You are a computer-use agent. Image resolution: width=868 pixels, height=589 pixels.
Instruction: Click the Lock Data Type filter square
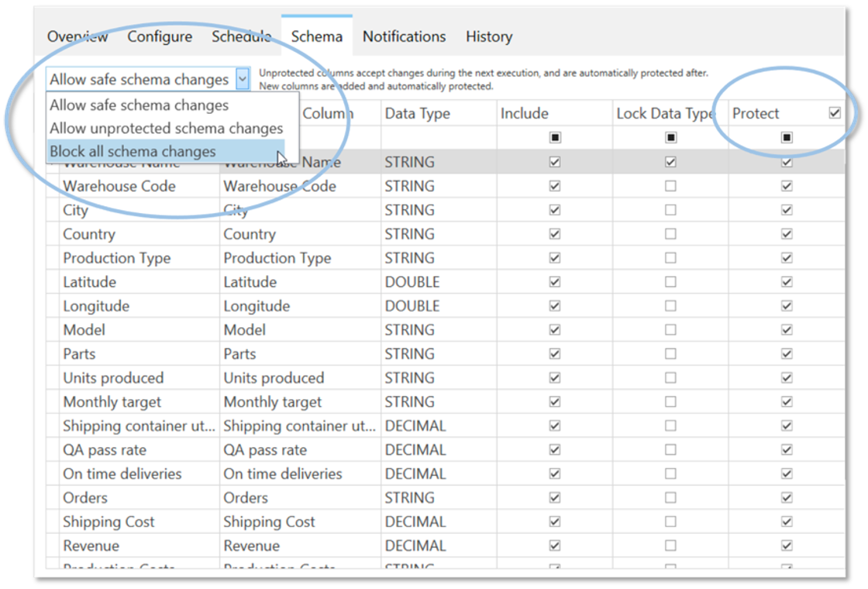coord(670,137)
